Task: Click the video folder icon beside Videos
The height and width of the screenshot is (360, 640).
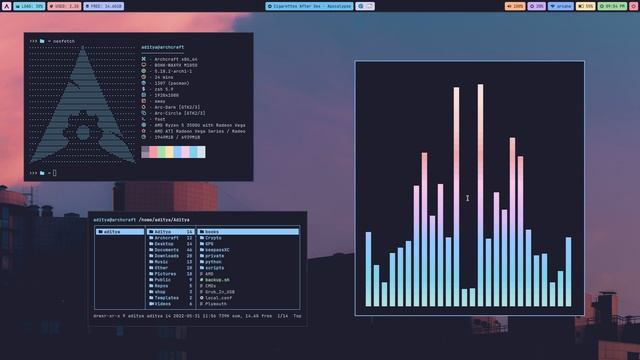Action: (x=151, y=304)
